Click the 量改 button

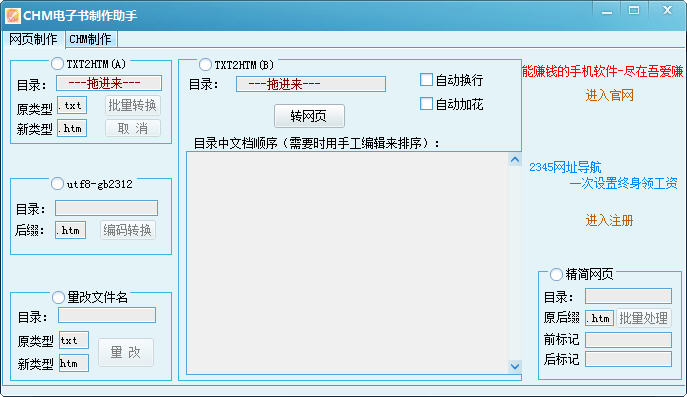(126, 352)
